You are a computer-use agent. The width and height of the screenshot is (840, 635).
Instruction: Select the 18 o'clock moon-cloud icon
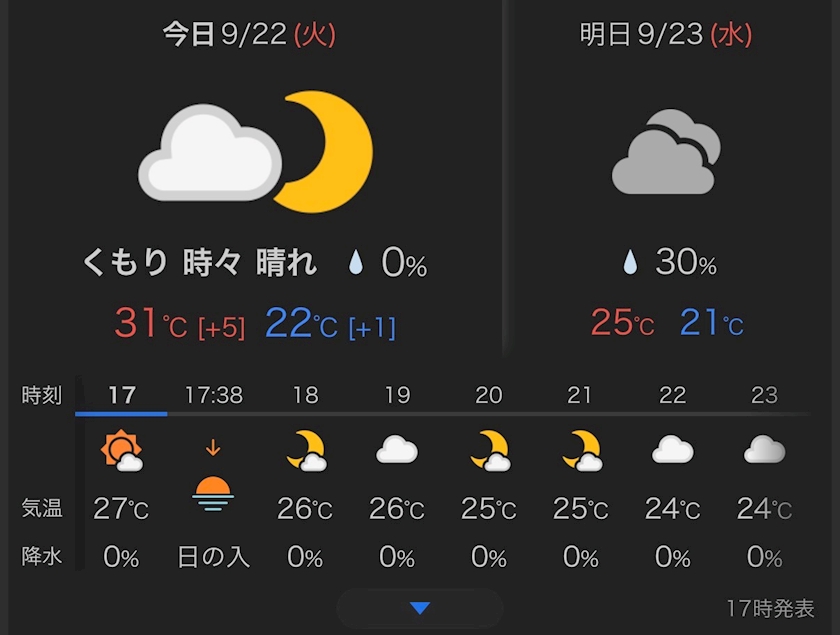[x=306, y=451]
